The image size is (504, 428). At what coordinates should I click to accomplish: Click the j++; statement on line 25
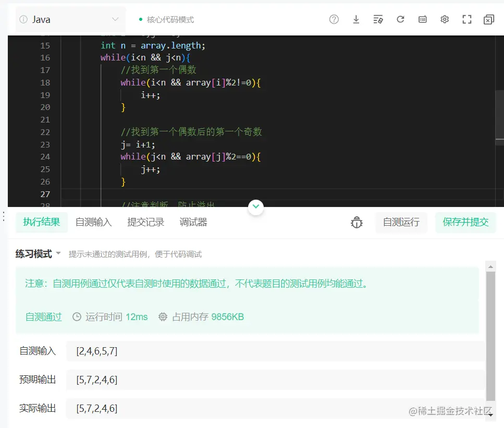coord(151,169)
